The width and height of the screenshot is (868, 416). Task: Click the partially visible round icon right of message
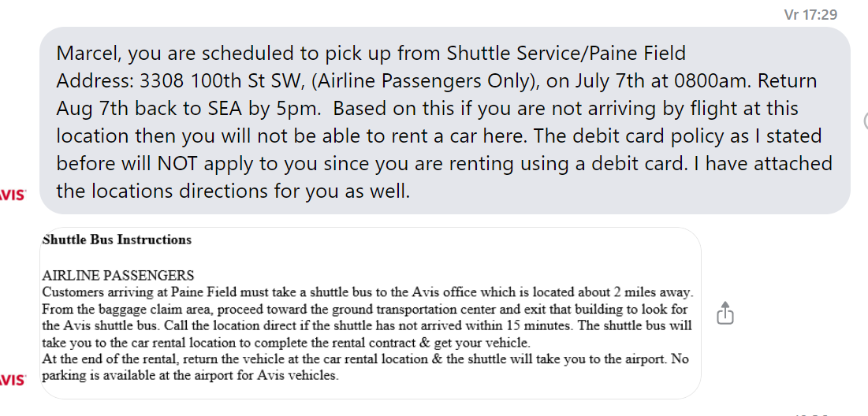[x=865, y=121]
